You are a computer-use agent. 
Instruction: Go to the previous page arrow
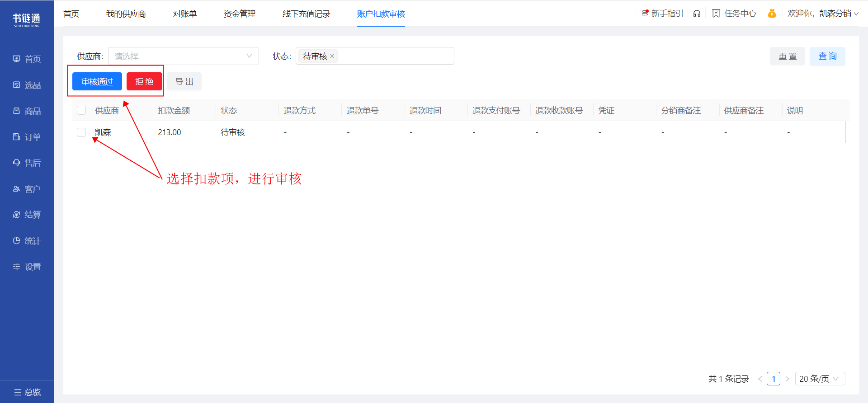click(760, 379)
